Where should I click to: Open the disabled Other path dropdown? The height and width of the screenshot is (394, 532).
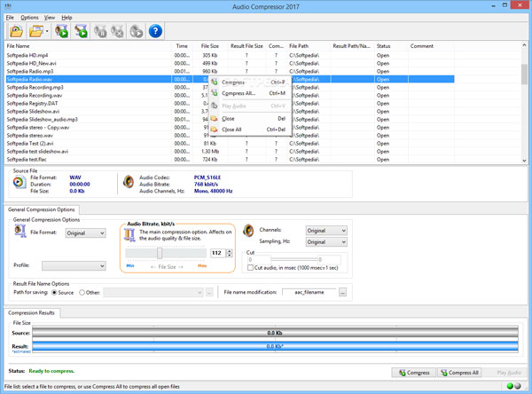click(153, 292)
